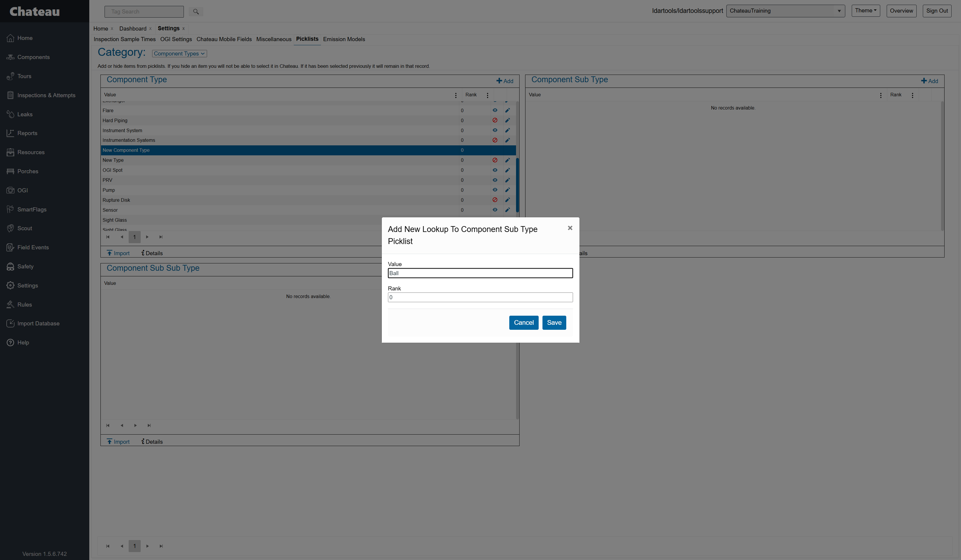
Task: Edit the Flare row with pencil icon
Action: tap(508, 110)
